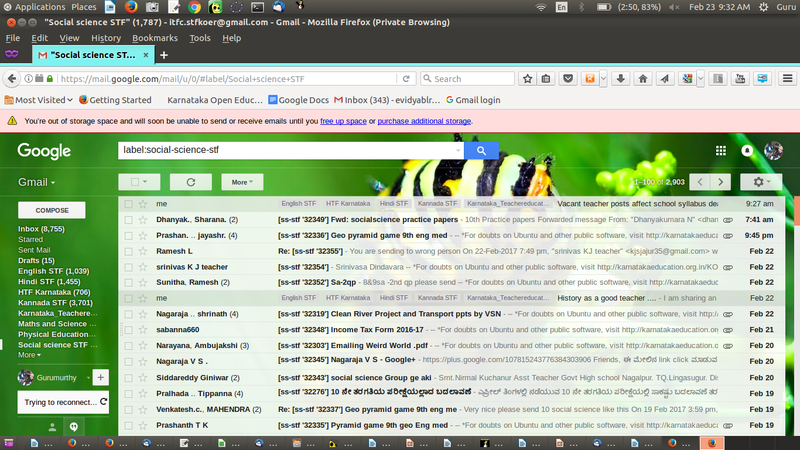The height and width of the screenshot is (450, 800).
Task: Retry connection icon beside Trying to reconnect
Action: click(x=104, y=402)
